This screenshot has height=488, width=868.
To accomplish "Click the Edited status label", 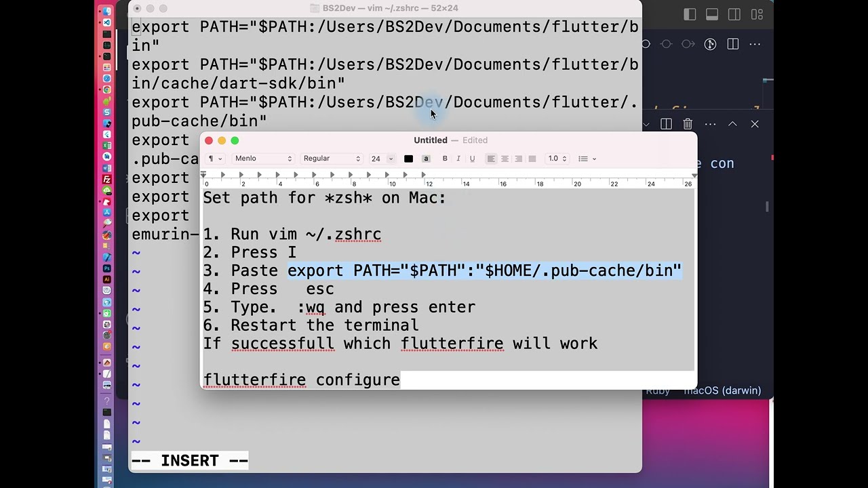I will coord(475,140).
